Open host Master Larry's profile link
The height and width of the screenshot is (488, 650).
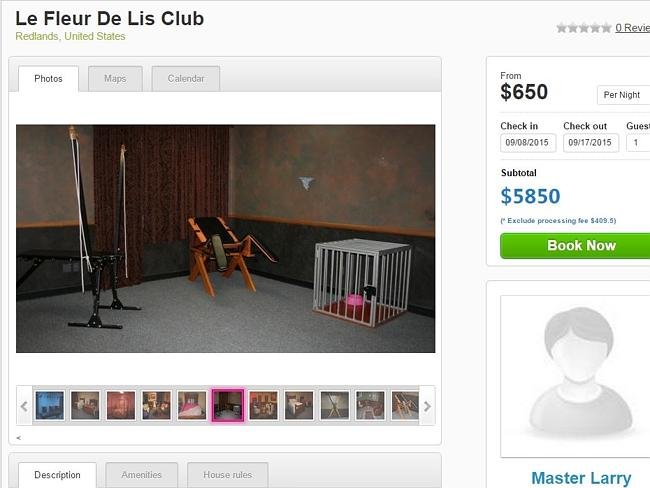coord(581,478)
